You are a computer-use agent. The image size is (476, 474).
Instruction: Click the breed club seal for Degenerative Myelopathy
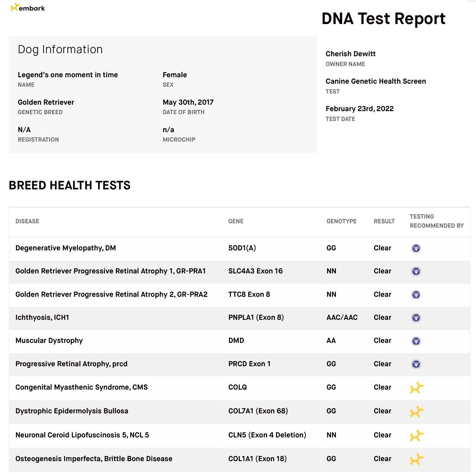[x=416, y=248]
